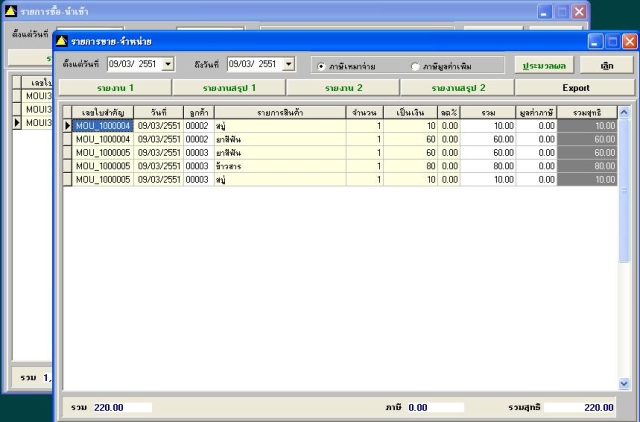Click the table's vertical scrollbar track
Screen dimensions: 640x422
click(x=625, y=300)
